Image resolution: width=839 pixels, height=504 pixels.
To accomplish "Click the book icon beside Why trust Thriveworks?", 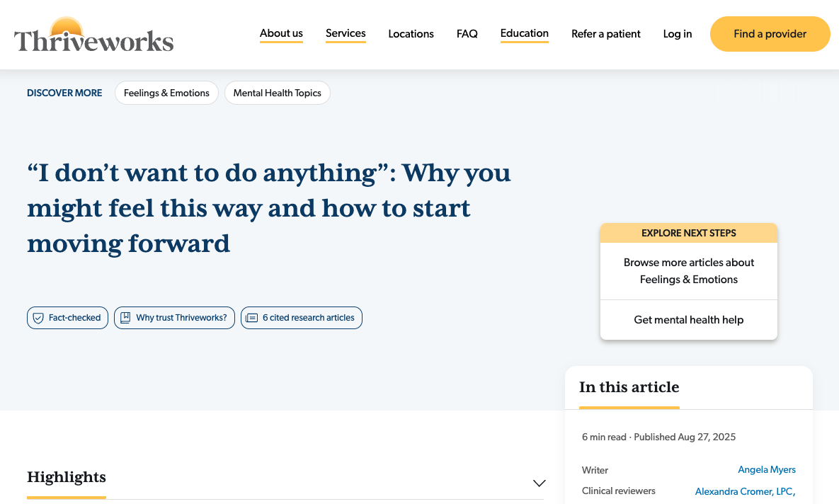I will [125, 318].
